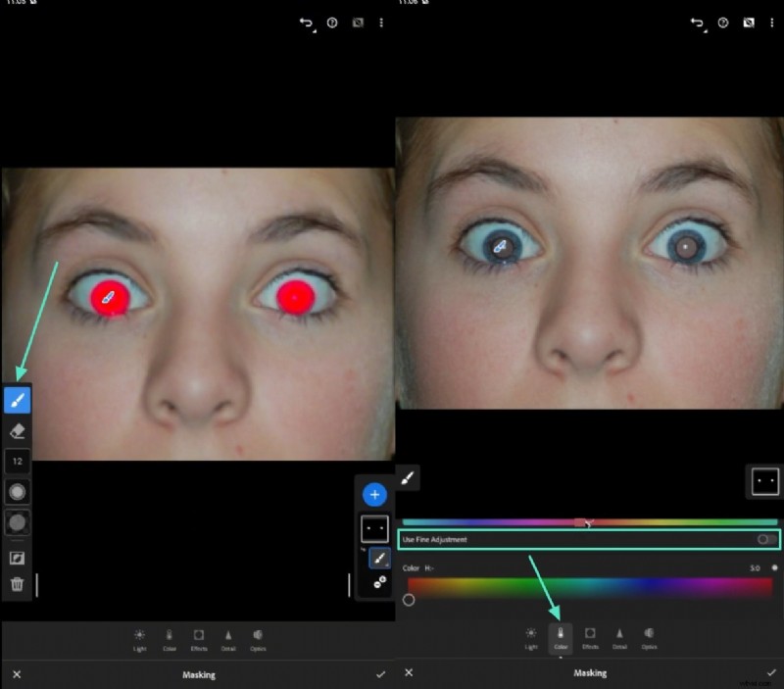Open the Help question mark icon
Viewport: 784px width, 689px height.
(x=333, y=21)
